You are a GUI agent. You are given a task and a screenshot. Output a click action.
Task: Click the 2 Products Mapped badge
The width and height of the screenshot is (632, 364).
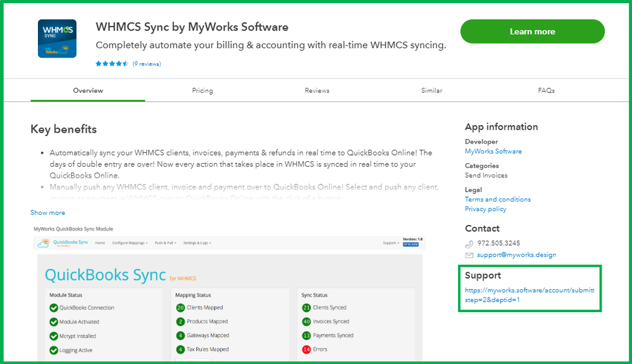click(x=180, y=322)
